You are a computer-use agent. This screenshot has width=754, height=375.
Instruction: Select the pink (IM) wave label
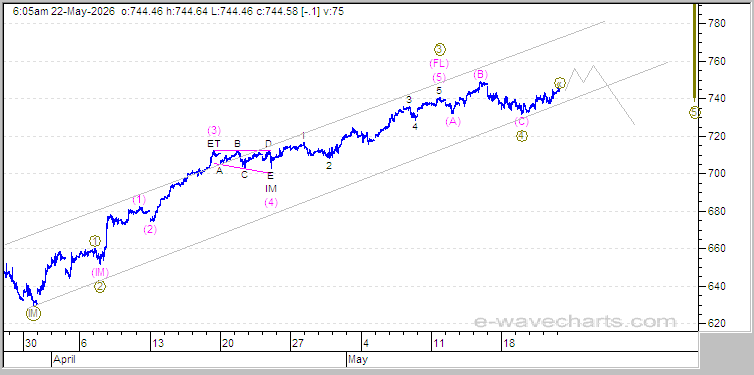point(100,273)
